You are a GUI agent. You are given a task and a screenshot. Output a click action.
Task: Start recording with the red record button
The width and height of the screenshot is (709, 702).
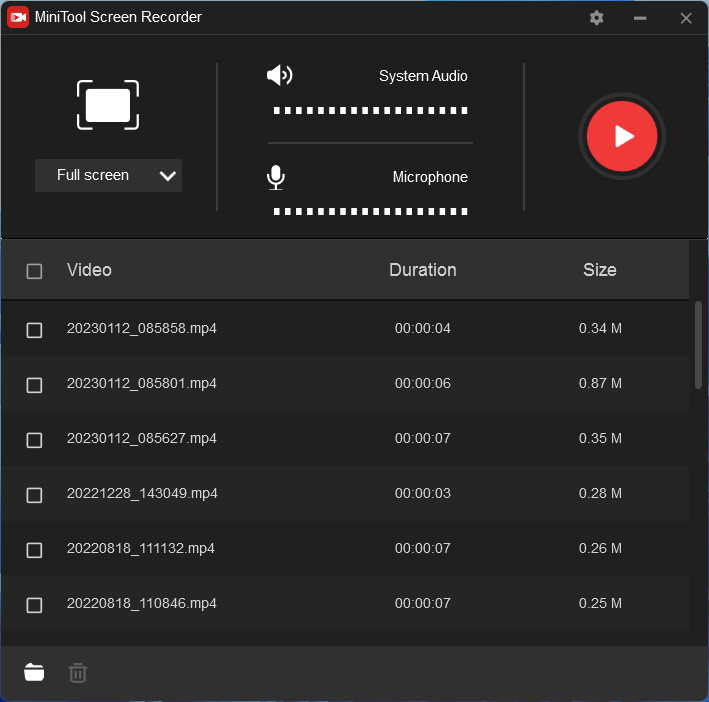622,136
